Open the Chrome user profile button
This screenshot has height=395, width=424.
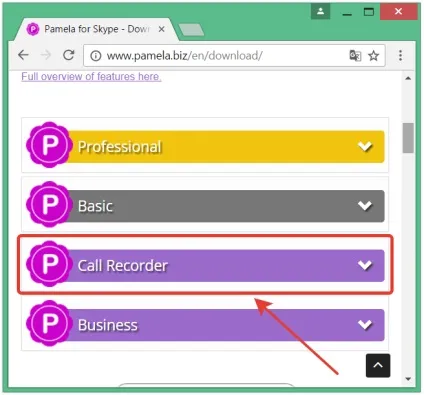pos(320,12)
